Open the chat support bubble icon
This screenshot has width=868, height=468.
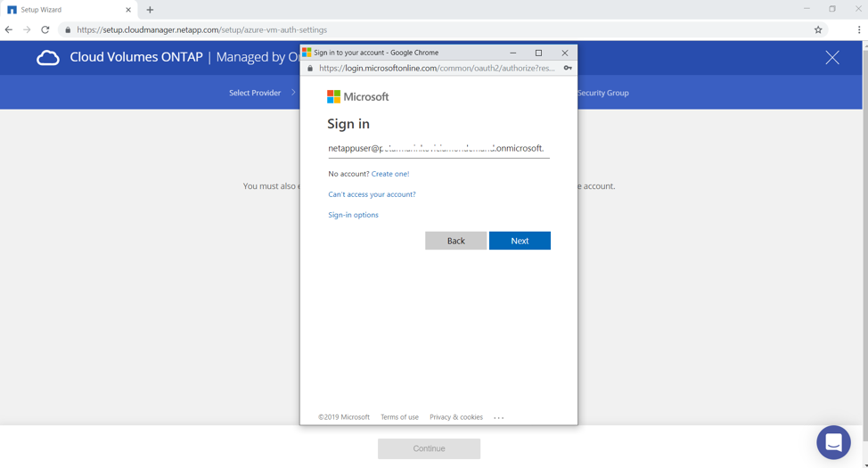[x=833, y=442]
